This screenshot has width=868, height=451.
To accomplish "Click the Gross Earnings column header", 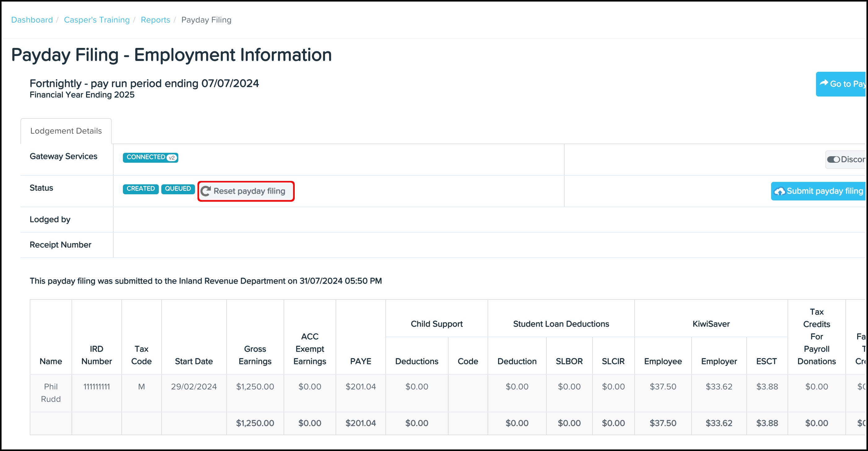I will point(255,355).
